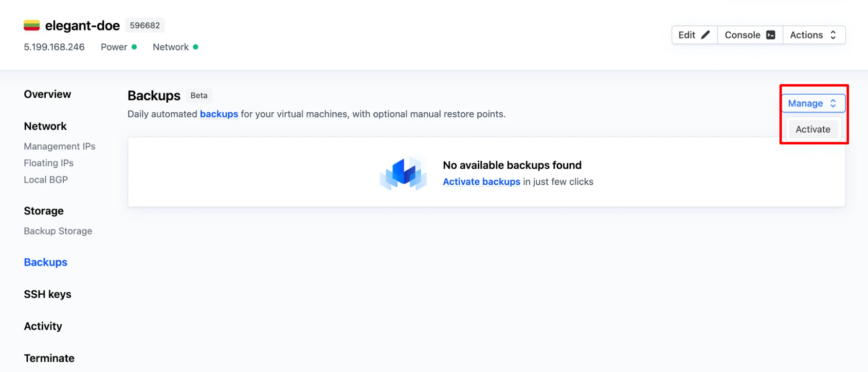Open the Actions dropdown menu
This screenshot has width=868, height=372.
[813, 35]
